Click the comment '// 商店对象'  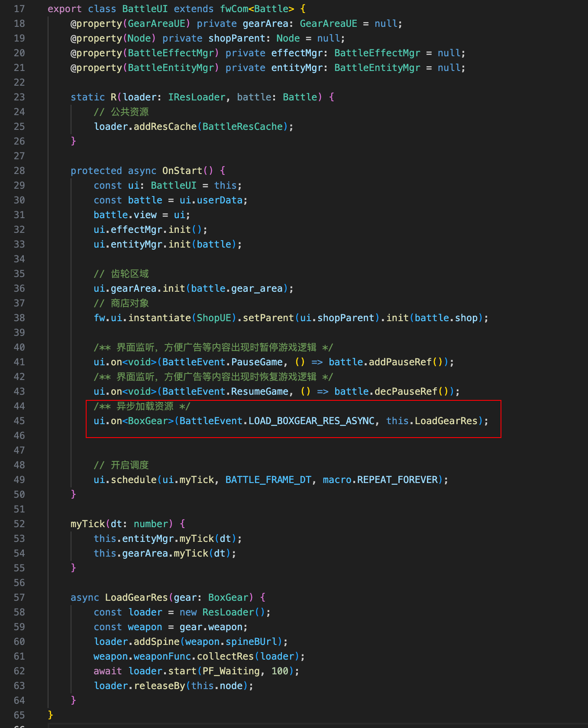(121, 303)
